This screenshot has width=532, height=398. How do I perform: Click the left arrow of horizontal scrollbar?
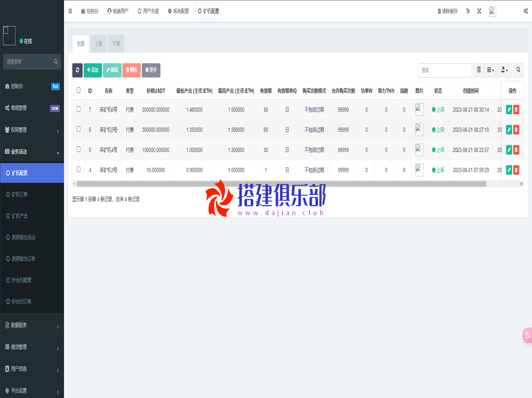click(x=74, y=184)
